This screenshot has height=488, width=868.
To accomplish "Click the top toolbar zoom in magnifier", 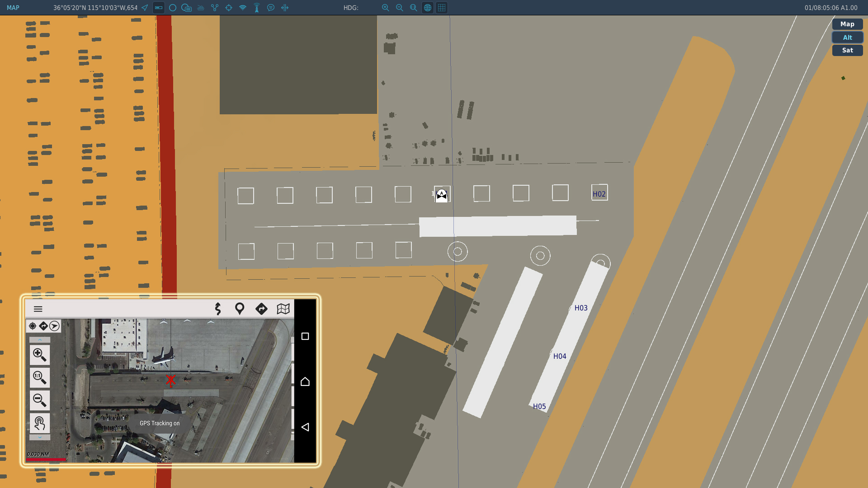I will pyautogui.click(x=386, y=8).
